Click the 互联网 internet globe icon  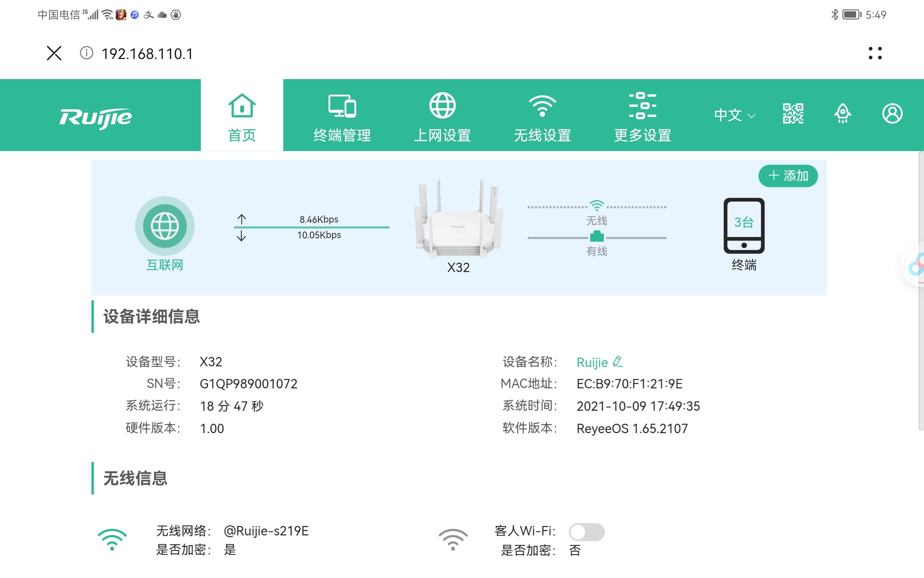[x=165, y=226]
